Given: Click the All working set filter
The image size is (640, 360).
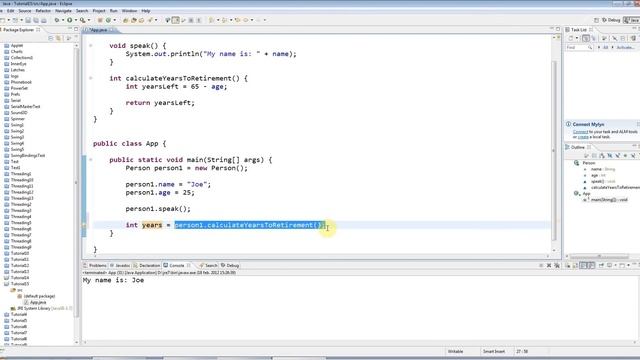Looking at the screenshot, I should [606, 47].
